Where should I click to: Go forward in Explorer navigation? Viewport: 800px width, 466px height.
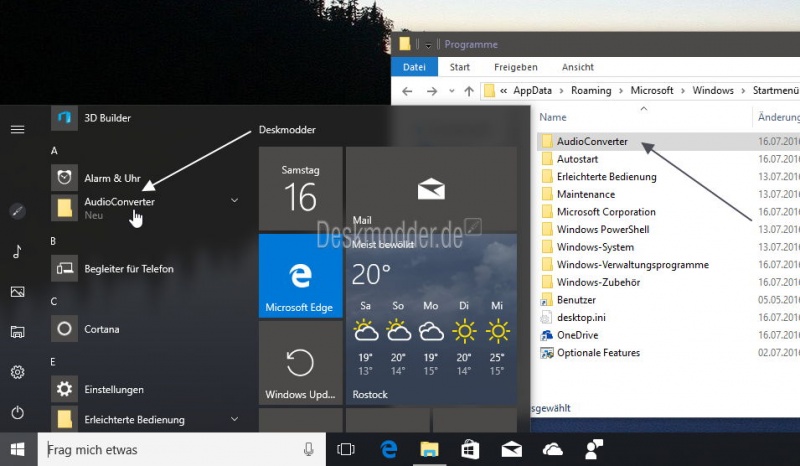432,91
